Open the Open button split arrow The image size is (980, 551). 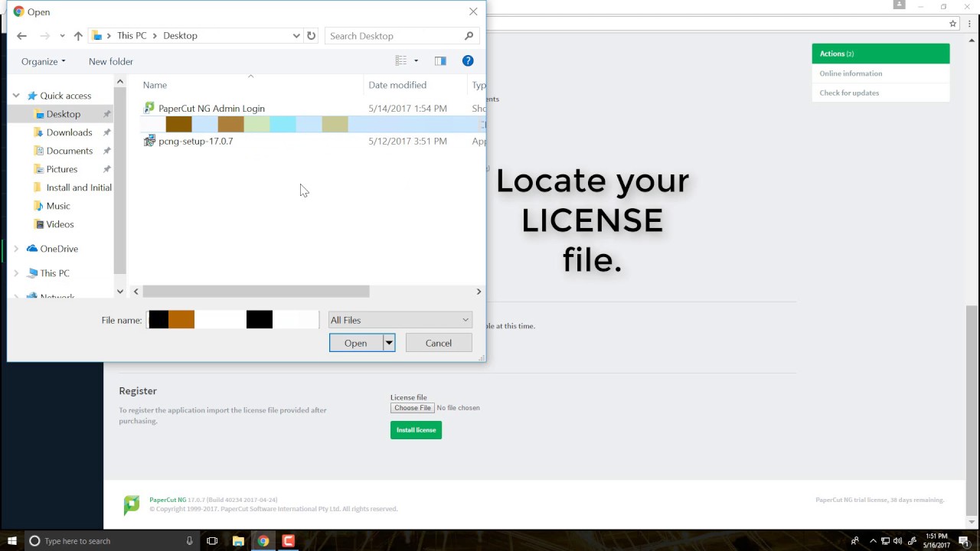389,343
